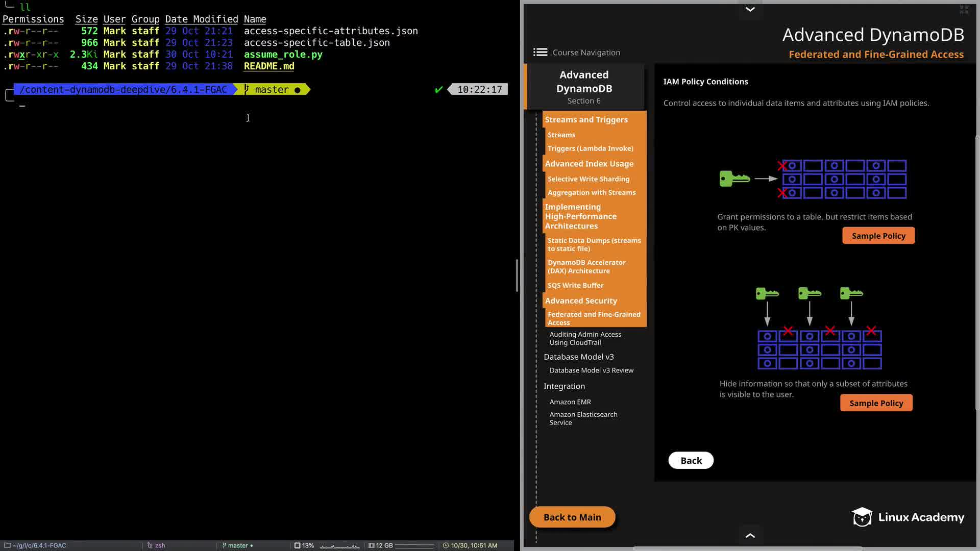Screen dimensions: 980x551
Task: Click the green key icon beside table diagram
Action: pyautogui.click(x=734, y=179)
